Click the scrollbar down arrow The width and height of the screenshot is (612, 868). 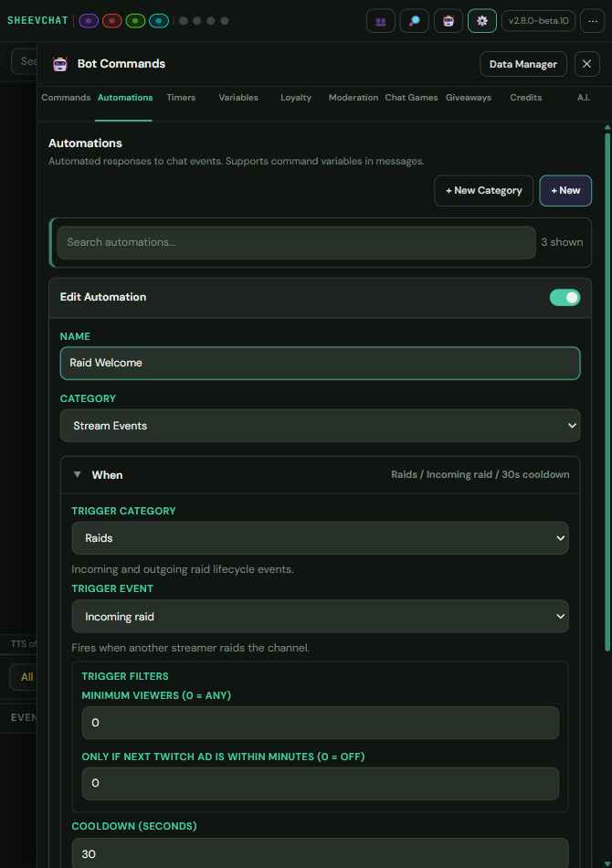click(607, 863)
